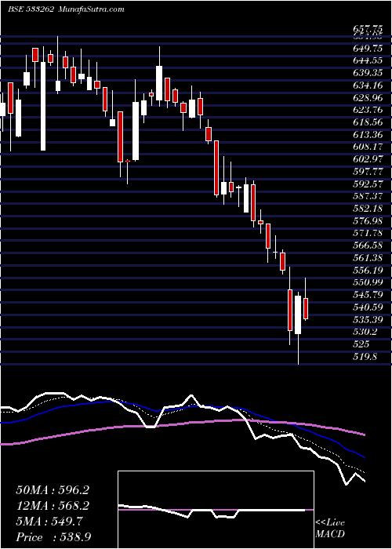Click the 519.8 price axis label
Screen dimensions: 392x549
pos(365,357)
